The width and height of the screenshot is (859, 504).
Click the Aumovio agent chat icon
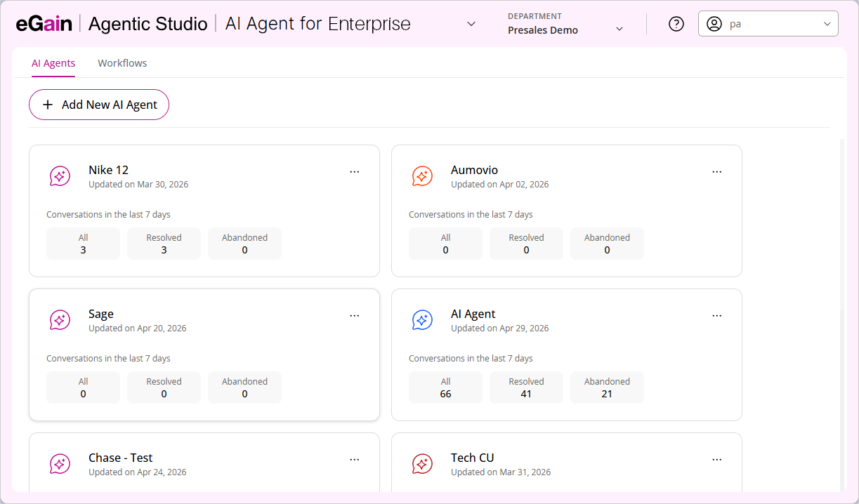click(x=422, y=176)
